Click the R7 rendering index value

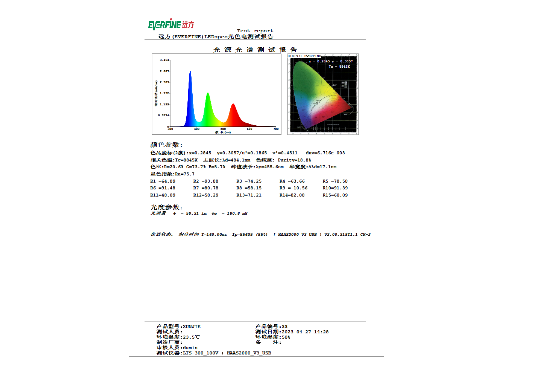tap(206, 188)
